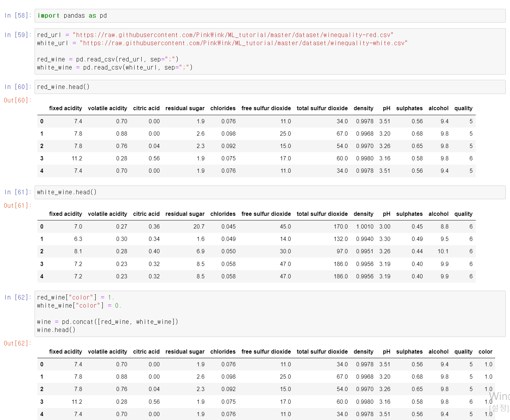Click total sulfur dioxide 54.0 in Out[60] row 2
510x420 pixels.
pyautogui.click(x=342, y=146)
